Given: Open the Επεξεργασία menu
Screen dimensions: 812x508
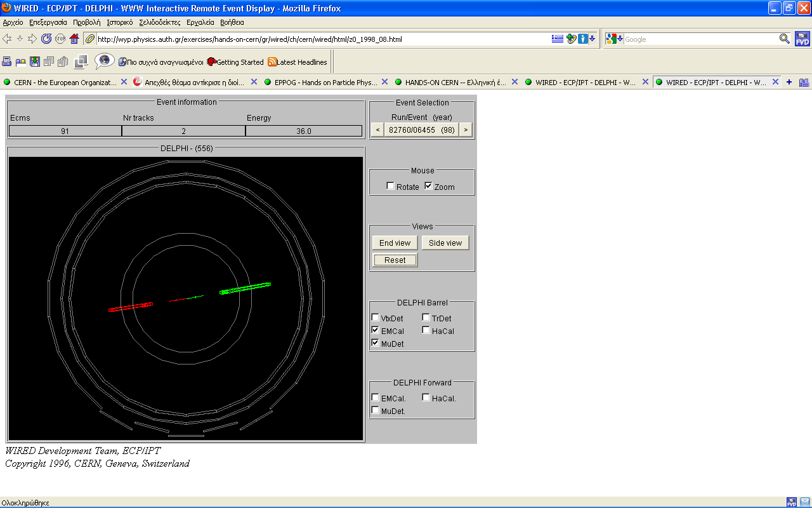Looking at the screenshot, I should click(x=48, y=22).
